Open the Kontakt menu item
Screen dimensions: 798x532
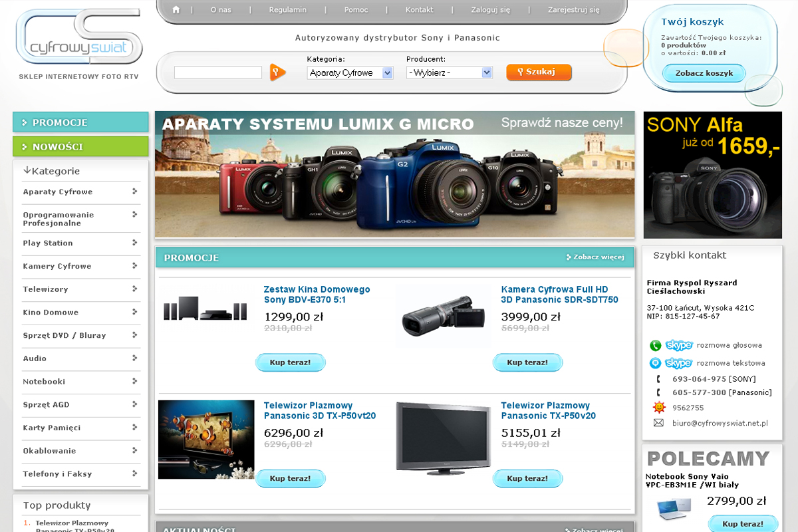[419, 10]
